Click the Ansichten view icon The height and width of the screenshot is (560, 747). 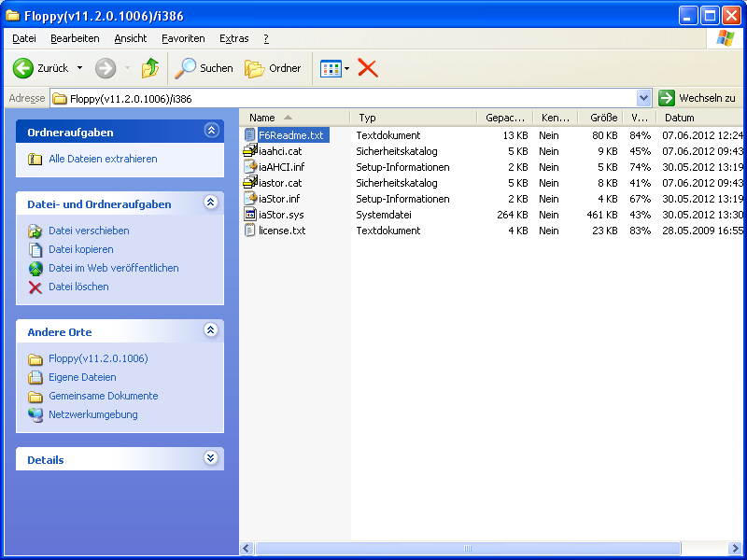(331, 68)
